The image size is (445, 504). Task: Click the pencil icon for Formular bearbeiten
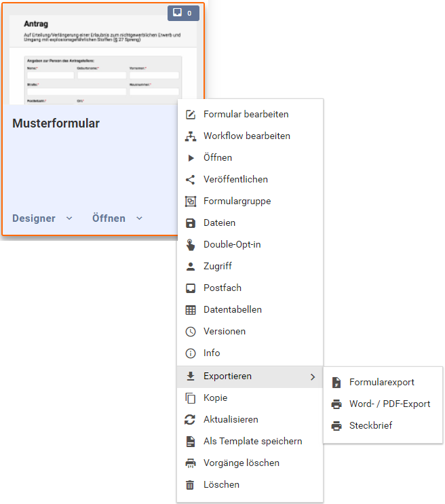coord(191,115)
